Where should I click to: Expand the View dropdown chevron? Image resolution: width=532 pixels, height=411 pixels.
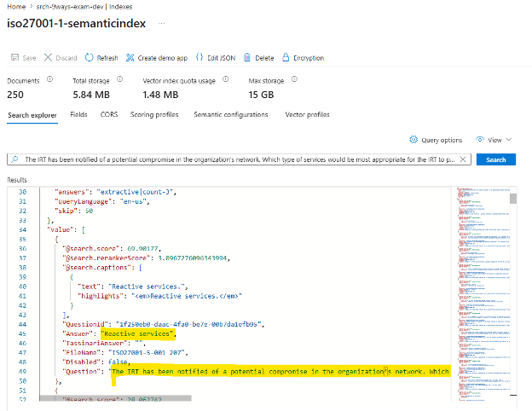point(509,140)
